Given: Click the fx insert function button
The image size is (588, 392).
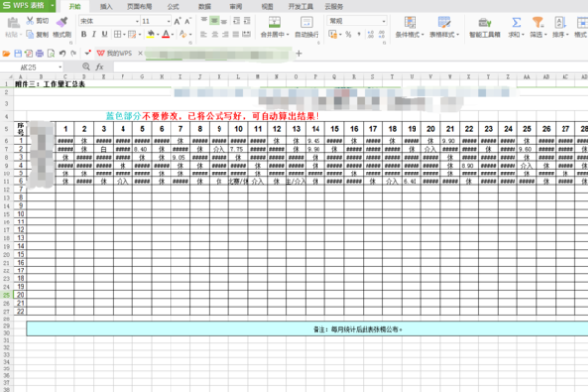Looking at the screenshot, I should [x=99, y=67].
